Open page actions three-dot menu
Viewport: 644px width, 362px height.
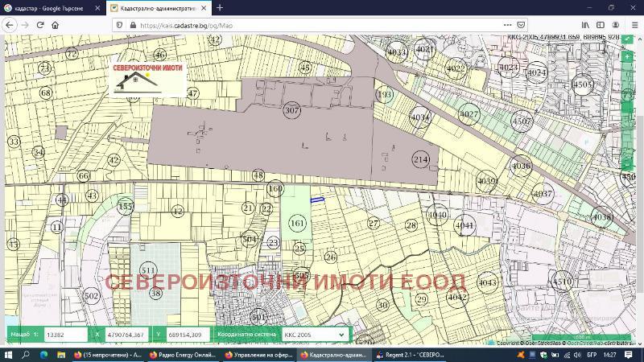[x=508, y=25]
